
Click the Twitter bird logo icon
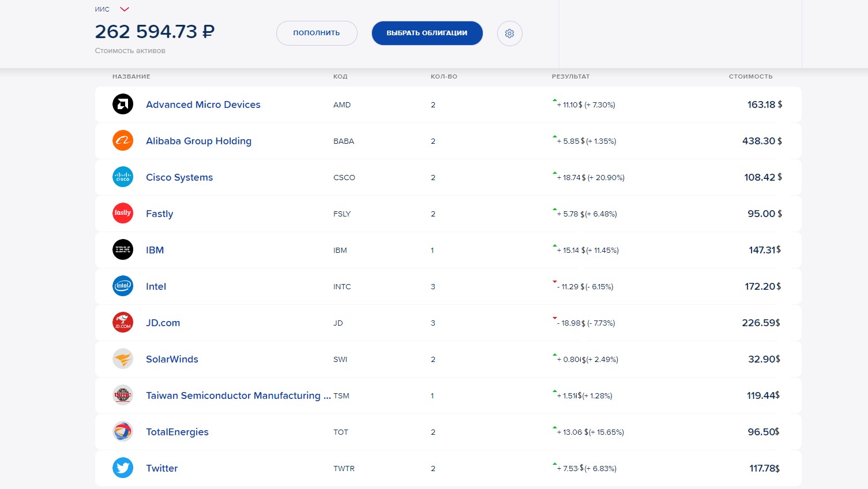coord(123,468)
